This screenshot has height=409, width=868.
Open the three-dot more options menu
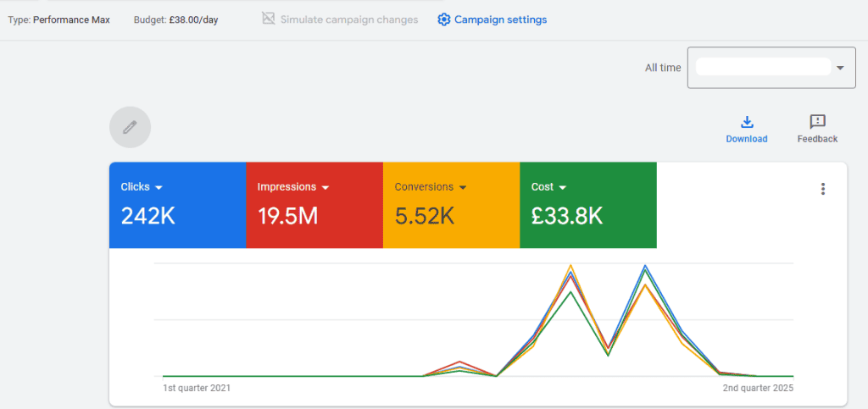click(822, 189)
